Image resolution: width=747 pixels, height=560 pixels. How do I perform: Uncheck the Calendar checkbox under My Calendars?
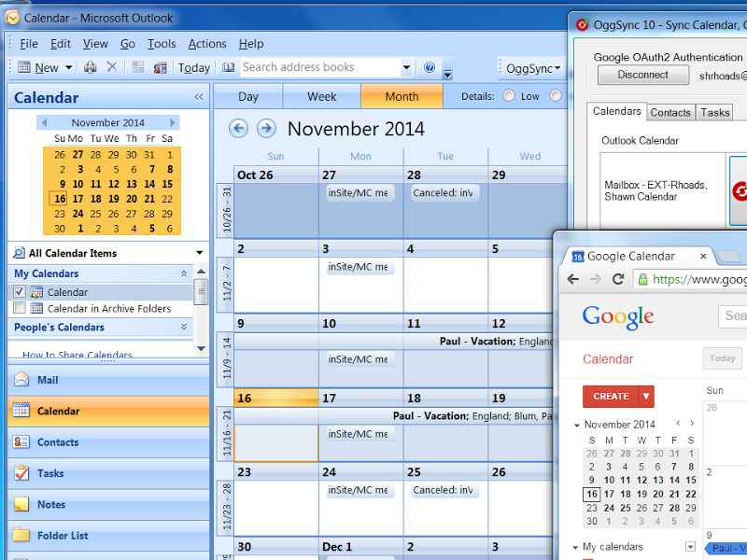20,292
